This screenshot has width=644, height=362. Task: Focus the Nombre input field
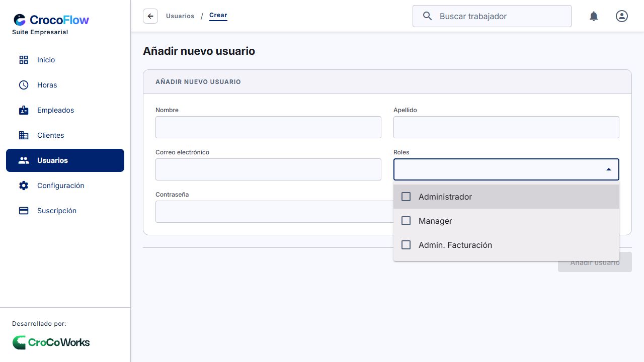(x=268, y=127)
